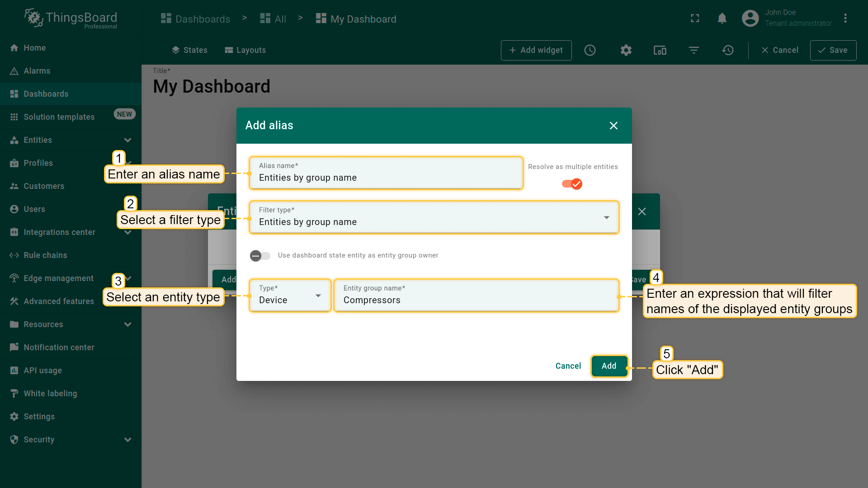Viewport: 868px width, 488px height.
Task: Click Cancel in the Add alias dialog
Action: click(x=568, y=366)
